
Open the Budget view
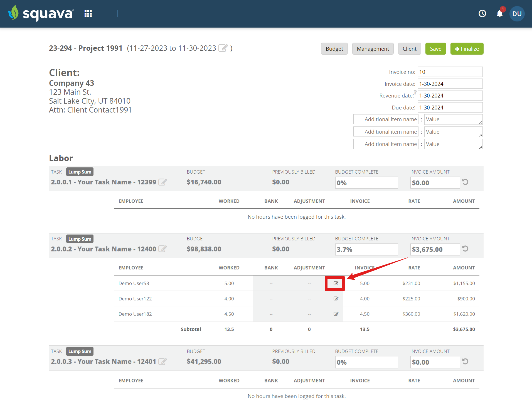point(334,49)
